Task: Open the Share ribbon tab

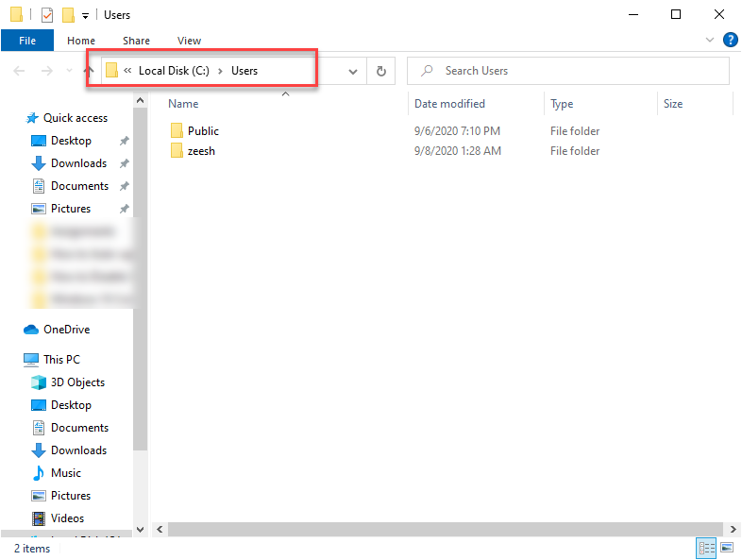Action: click(x=136, y=41)
